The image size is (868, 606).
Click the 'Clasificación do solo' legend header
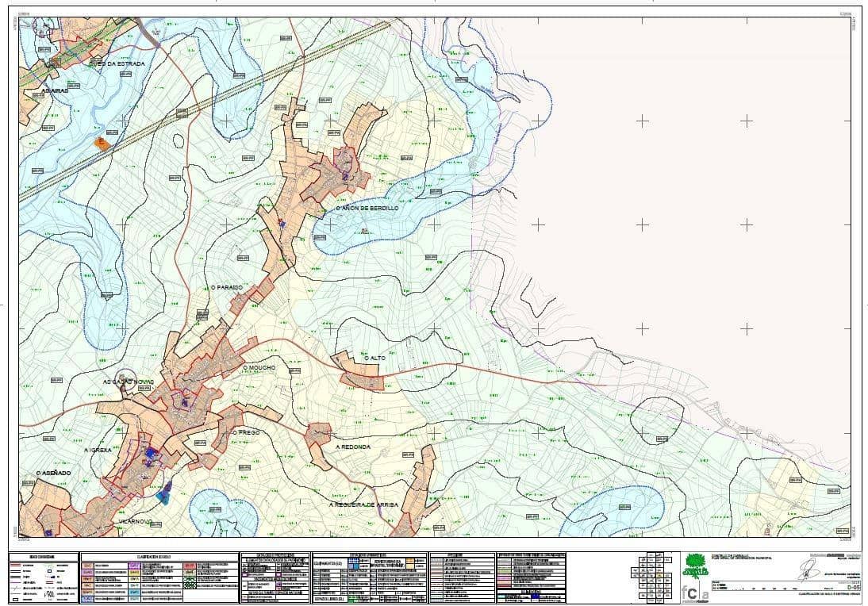click(159, 557)
